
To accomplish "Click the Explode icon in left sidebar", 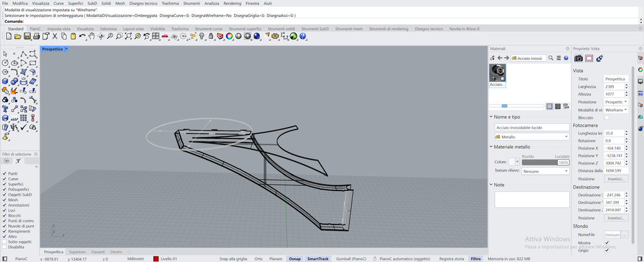I will pyautogui.click(x=14, y=90).
